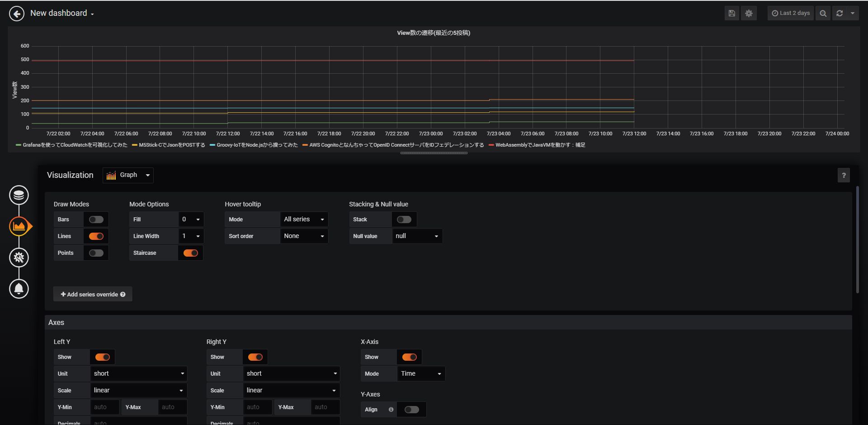
Task: Open the Queries database icon
Action: pyautogui.click(x=19, y=195)
